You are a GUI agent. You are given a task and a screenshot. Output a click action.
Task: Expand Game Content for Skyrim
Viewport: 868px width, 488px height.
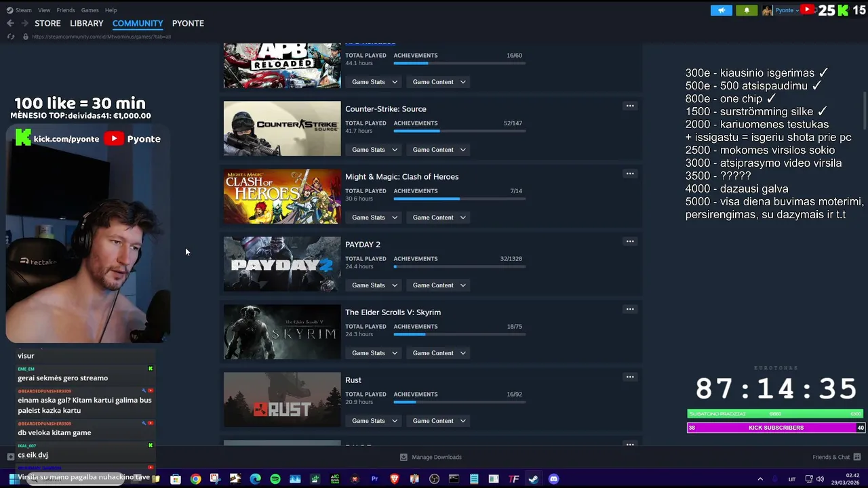439,353
